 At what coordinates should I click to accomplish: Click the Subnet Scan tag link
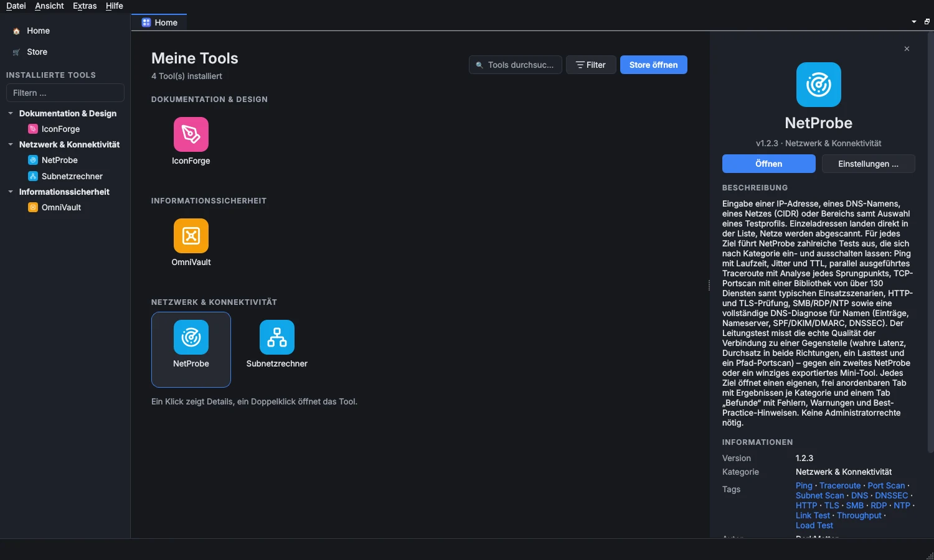[x=820, y=495]
